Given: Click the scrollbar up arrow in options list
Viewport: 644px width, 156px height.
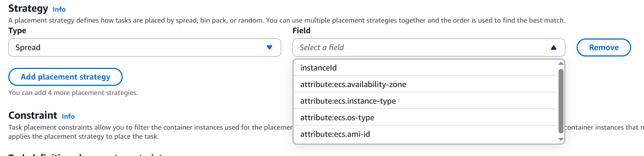Looking at the screenshot, I should (x=561, y=63).
